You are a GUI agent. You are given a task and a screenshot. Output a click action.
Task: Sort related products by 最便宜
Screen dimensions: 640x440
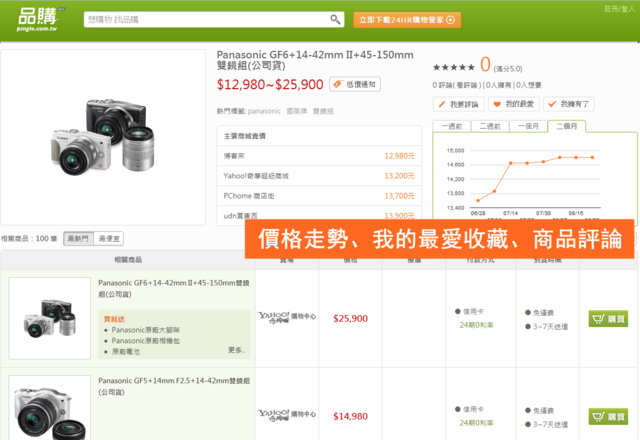pyautogui.click(x=109, y=238)
